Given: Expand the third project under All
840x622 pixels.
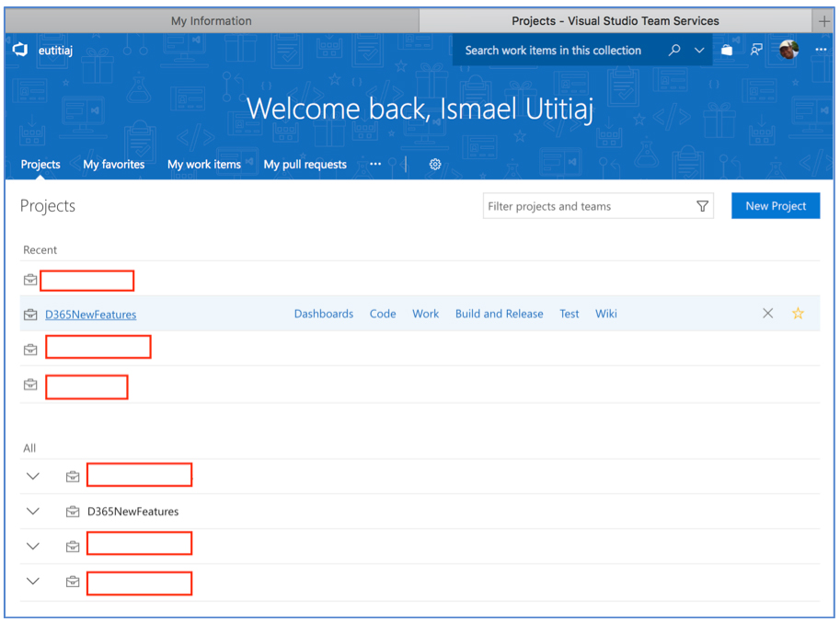Looking at the screenshot, I should click(x=33, y=546).
